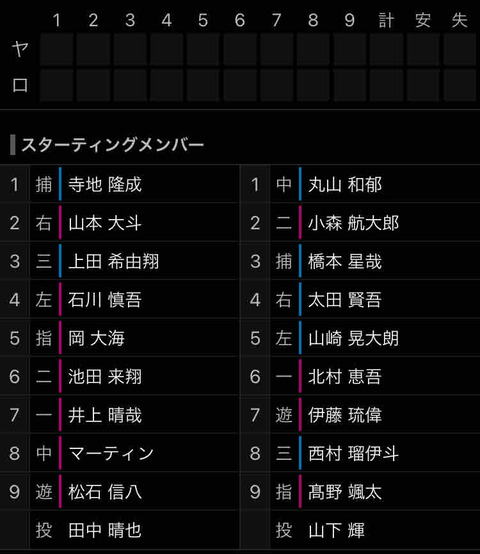This screenshot has height=554, width=480.
Task: Select shortstop 伊藤 琉偉
Action: [x=360, y=415]
